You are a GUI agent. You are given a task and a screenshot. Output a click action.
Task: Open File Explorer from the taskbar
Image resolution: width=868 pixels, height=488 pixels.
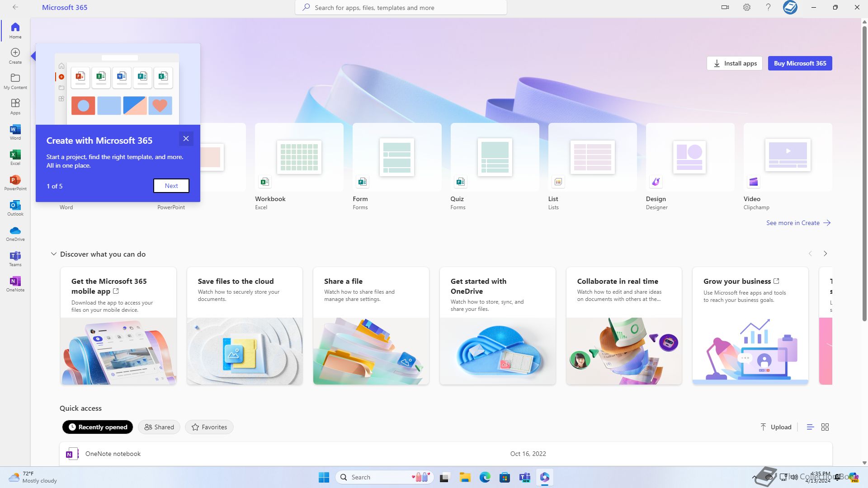tap(465, 477)
